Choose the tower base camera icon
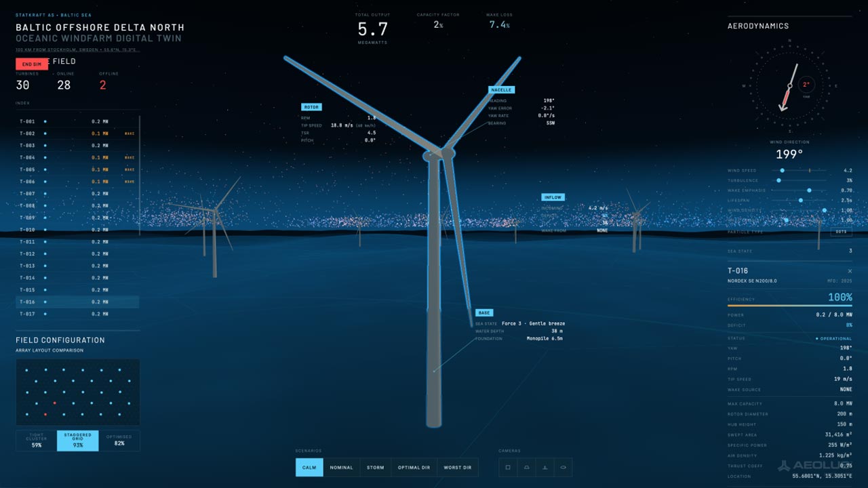The image size is (868, 488). pos(545,468)
